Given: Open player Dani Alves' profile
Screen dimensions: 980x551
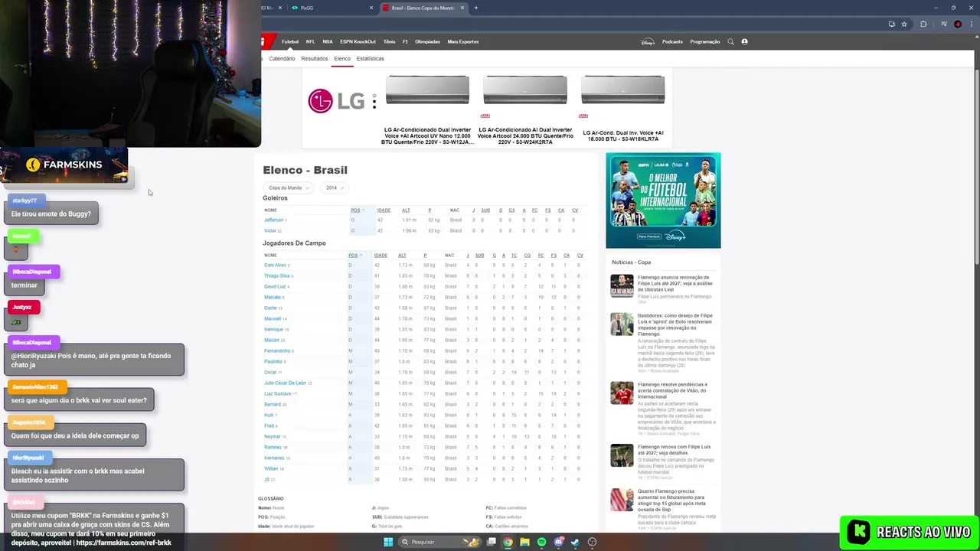Looking at the screenshot, I should coord(275,265).
